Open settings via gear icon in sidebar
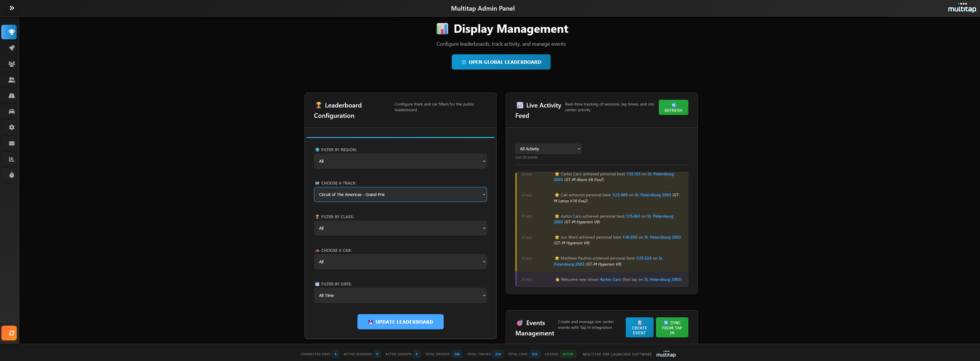This screenshot has width=980, height=361. (x=9, y=127)
